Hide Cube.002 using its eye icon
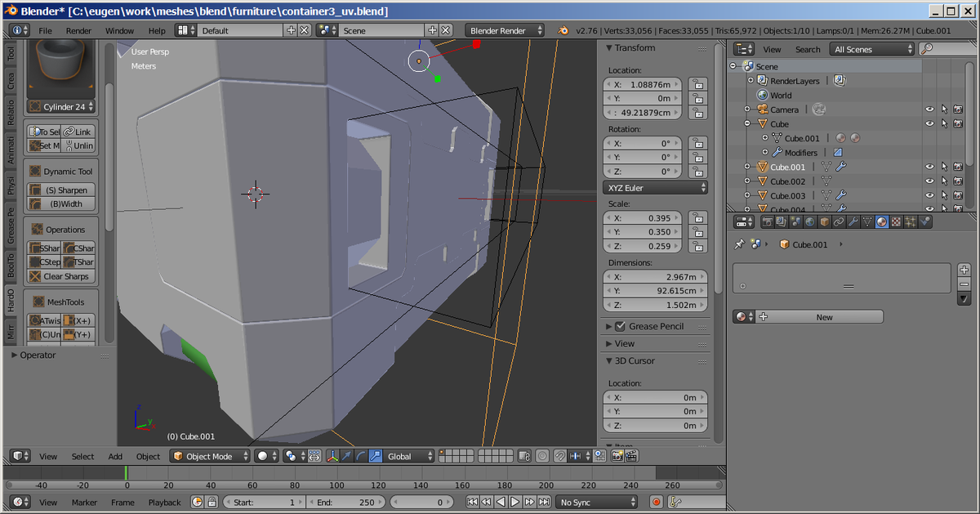This screenshot has width=980, height=514. click(x=929, y=181)
